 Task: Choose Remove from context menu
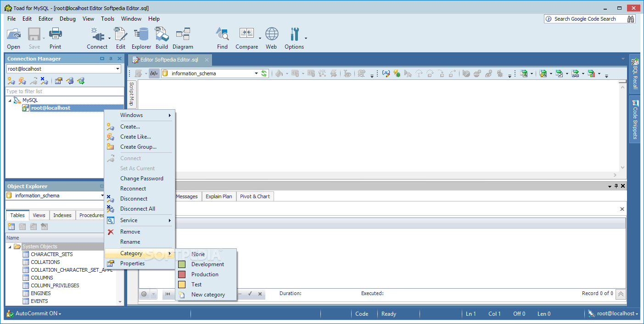pos(140,232)
